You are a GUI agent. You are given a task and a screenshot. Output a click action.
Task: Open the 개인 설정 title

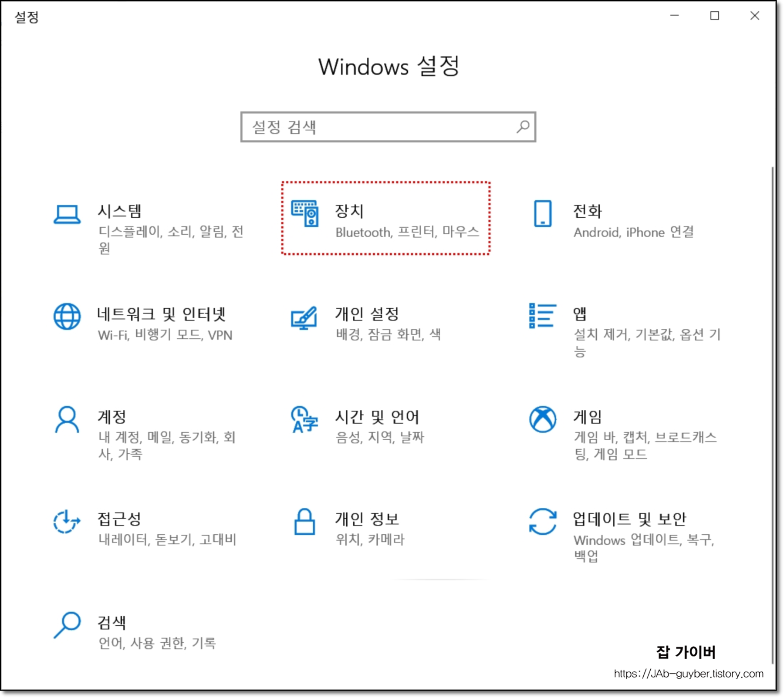[367, 314]
